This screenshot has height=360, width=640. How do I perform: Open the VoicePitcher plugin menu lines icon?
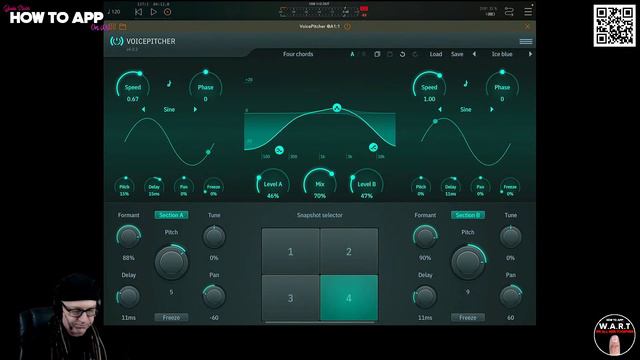click(526, 41)
